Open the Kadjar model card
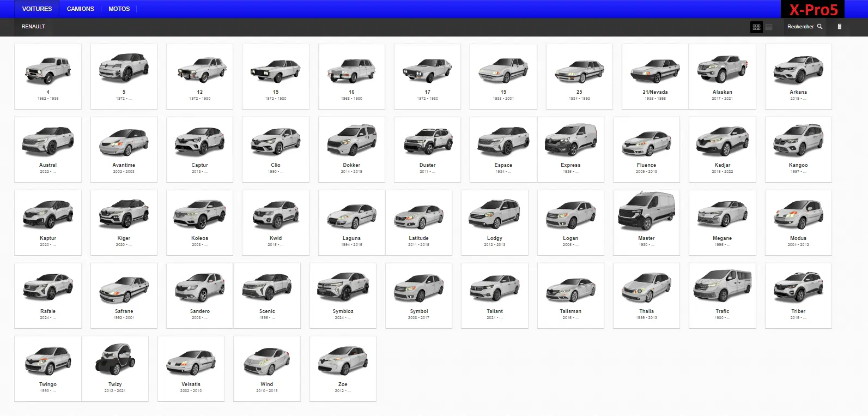Image resolution: width=868 pixels, height=416 pixels. (x=723, y=149)
